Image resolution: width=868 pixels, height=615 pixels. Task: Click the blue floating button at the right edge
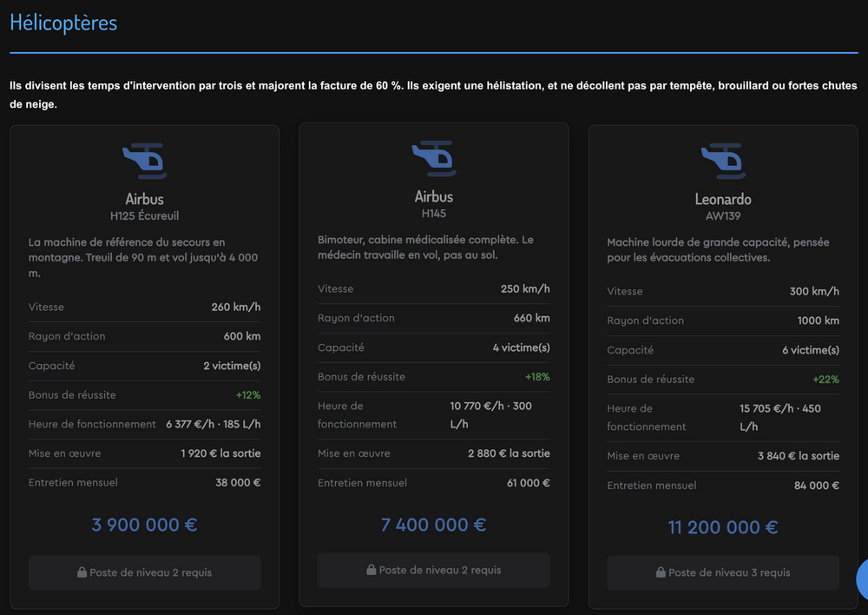(863, 579)
